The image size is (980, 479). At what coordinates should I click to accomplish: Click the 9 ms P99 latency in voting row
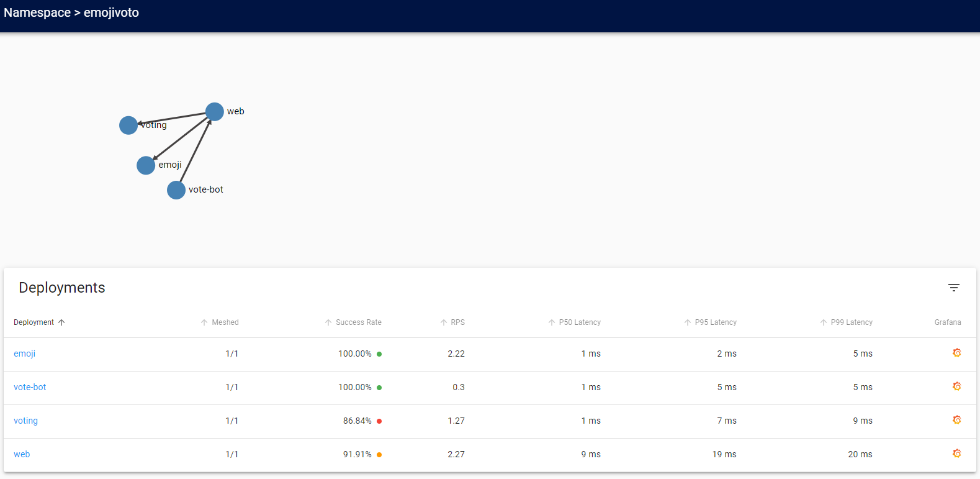pyautogui.click(x=863, y=421)
